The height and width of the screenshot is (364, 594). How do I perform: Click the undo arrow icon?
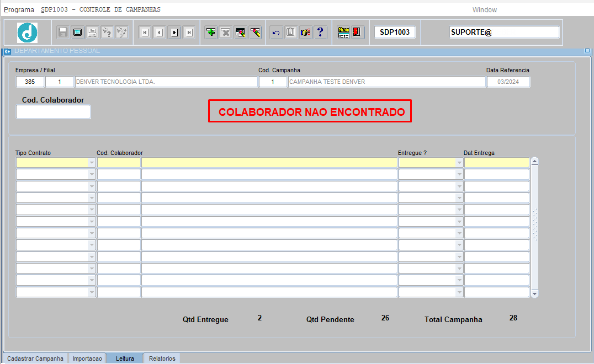tap(276, 33)
